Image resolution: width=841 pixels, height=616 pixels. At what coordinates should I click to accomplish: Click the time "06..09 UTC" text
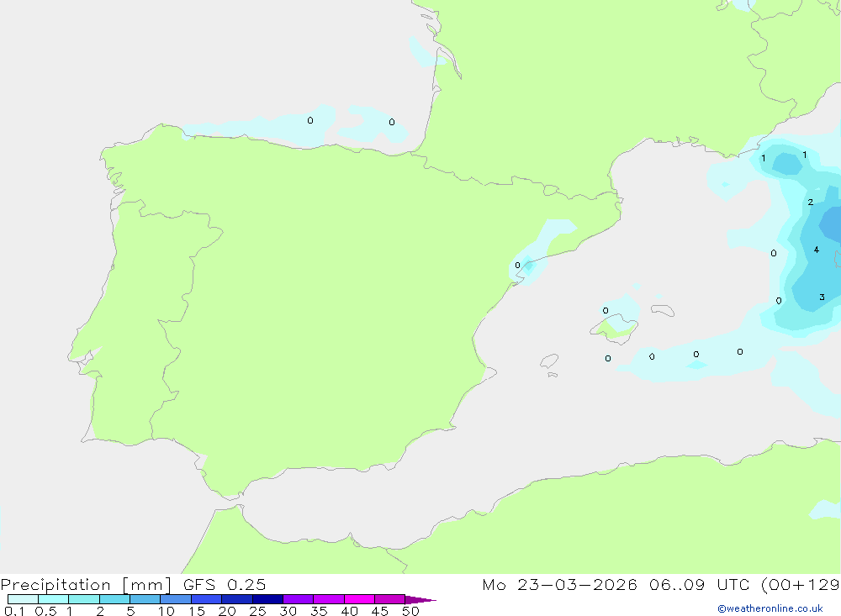pyautogui.click(x=700, y=585)
